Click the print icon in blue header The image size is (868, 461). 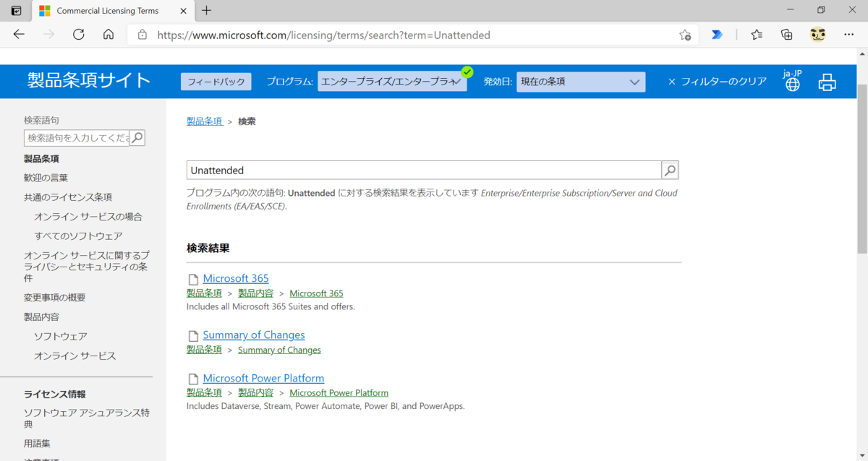point(827,82)
